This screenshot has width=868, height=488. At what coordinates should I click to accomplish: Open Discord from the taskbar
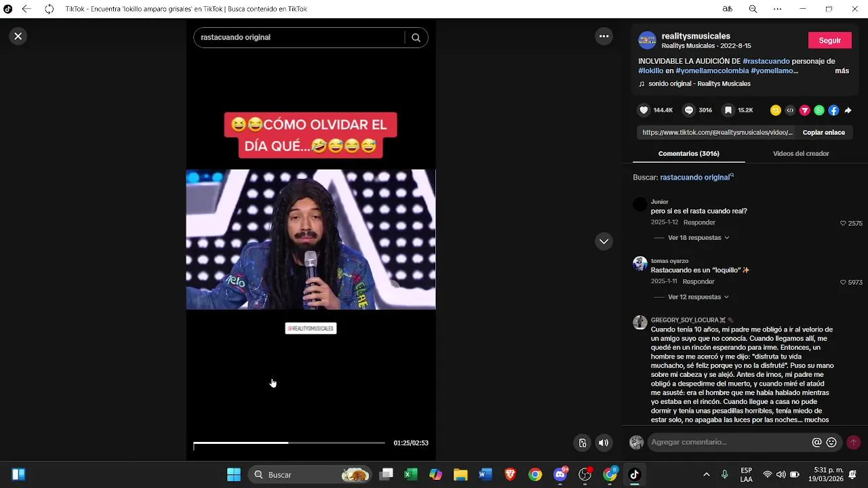click(x=560, y=474)
